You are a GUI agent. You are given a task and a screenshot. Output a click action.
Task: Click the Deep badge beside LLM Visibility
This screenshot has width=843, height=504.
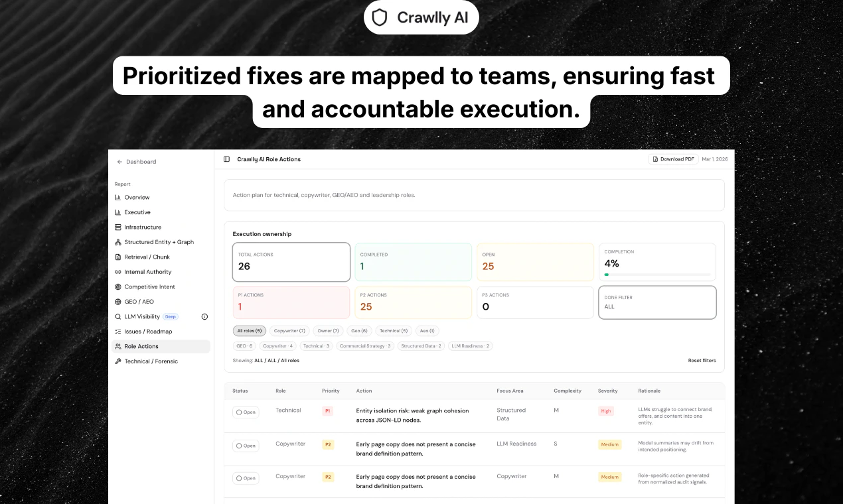171,317
